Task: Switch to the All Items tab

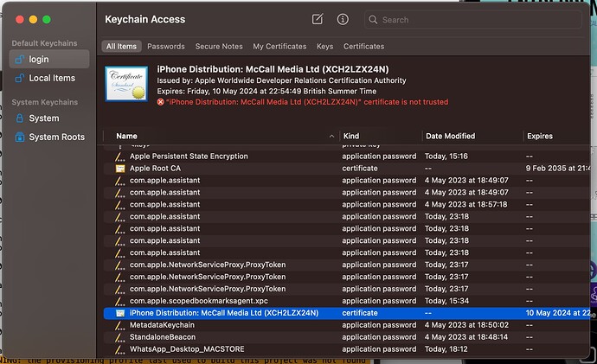Action: [x=121, y=47]
